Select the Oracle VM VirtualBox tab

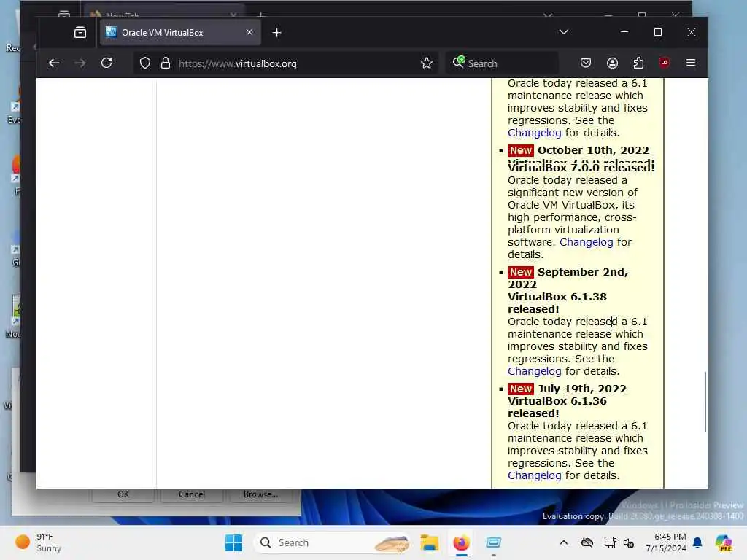pyautogui.click(x=180, y=32)
